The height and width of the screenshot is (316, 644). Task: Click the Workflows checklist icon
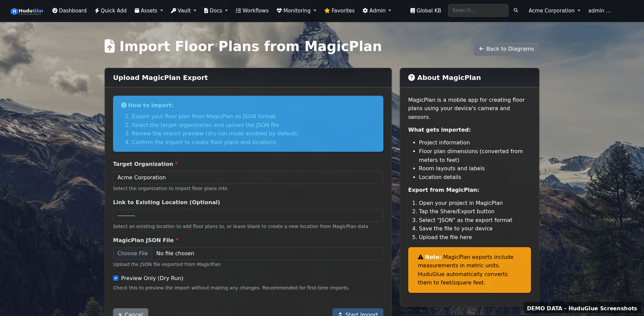238,10
